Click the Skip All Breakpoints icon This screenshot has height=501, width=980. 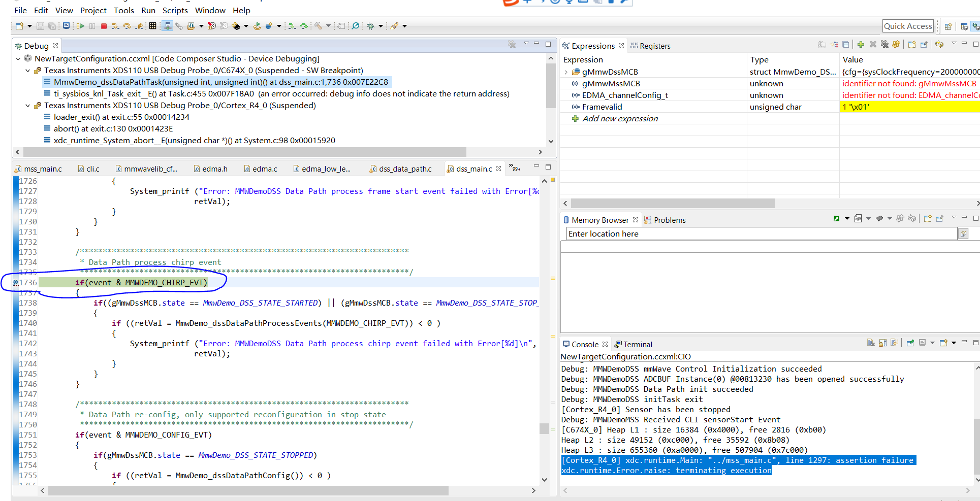(x=355, y=26)
